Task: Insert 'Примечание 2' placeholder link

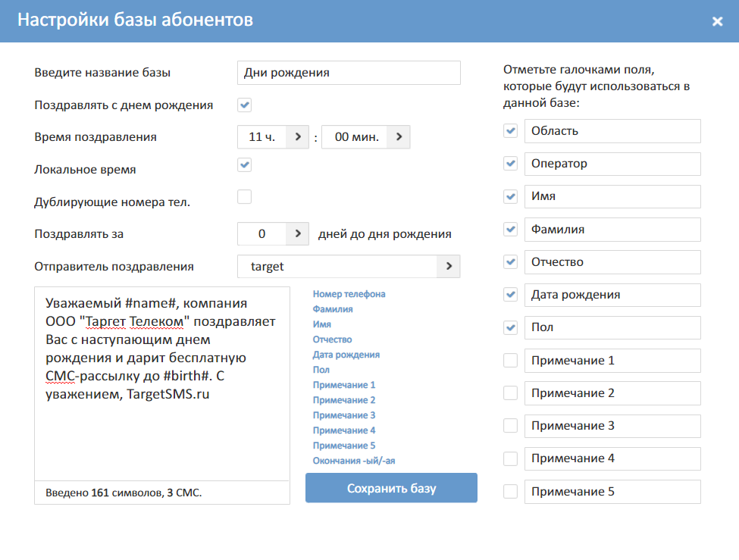Action: [x=344, y=400]
